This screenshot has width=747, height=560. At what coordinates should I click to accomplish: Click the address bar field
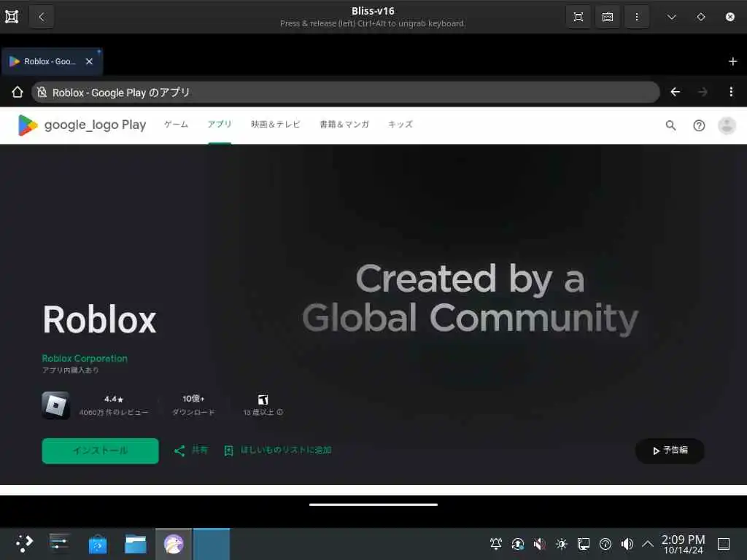pyautogui.click(x=345, y=92)
